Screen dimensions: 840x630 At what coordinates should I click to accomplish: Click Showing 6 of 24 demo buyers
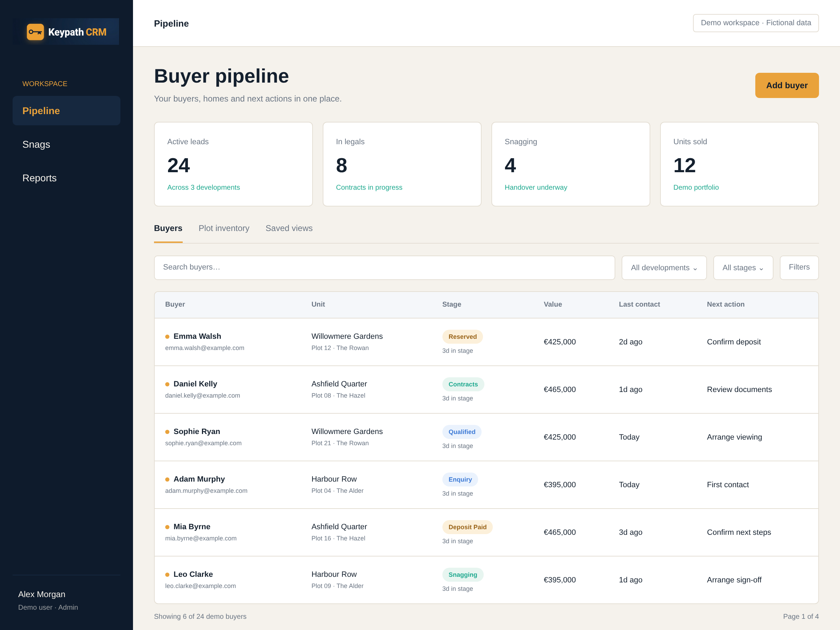tap(200, 616)
